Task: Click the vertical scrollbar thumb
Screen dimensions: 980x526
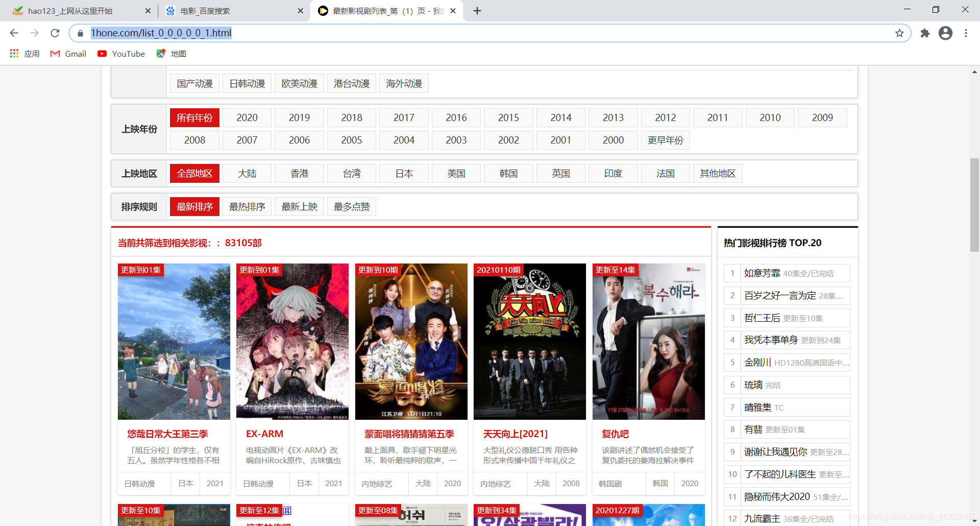Action: [974, 205]
